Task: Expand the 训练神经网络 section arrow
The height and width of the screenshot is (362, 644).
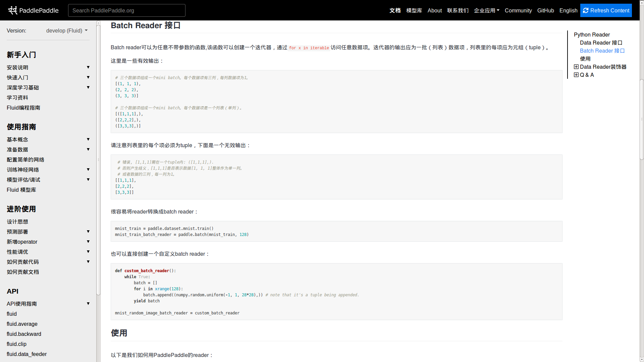Action: click(x=88, y=170)
